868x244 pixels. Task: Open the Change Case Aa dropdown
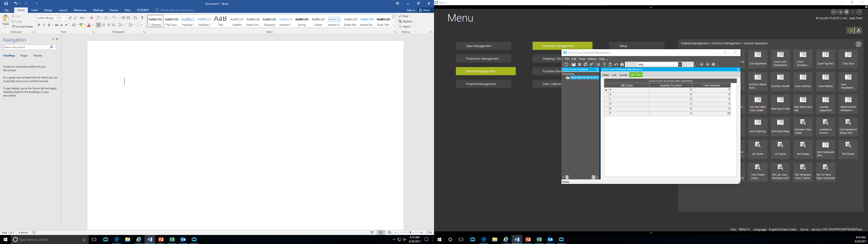(x=83, y=18)
